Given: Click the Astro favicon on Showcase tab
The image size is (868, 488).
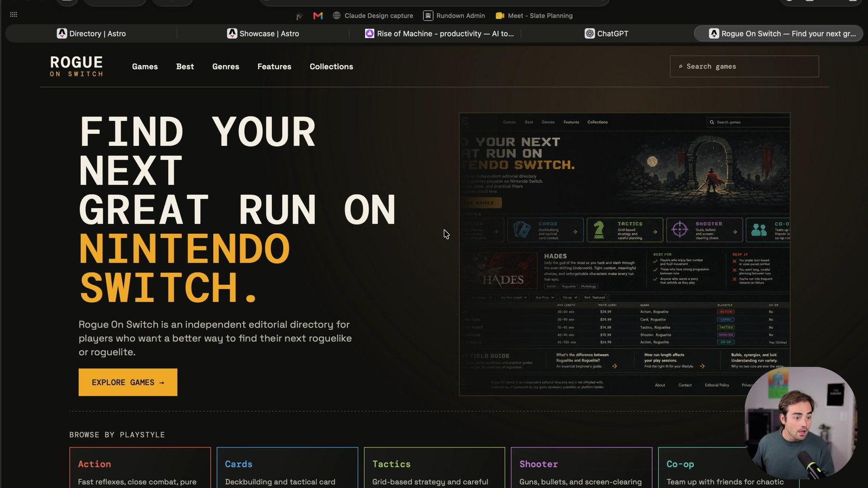Looking at the screenshot, I should point(232,34).
